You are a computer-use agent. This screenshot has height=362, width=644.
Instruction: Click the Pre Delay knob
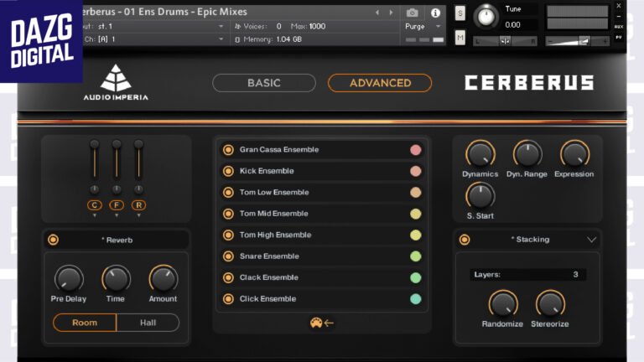point(69,279)
